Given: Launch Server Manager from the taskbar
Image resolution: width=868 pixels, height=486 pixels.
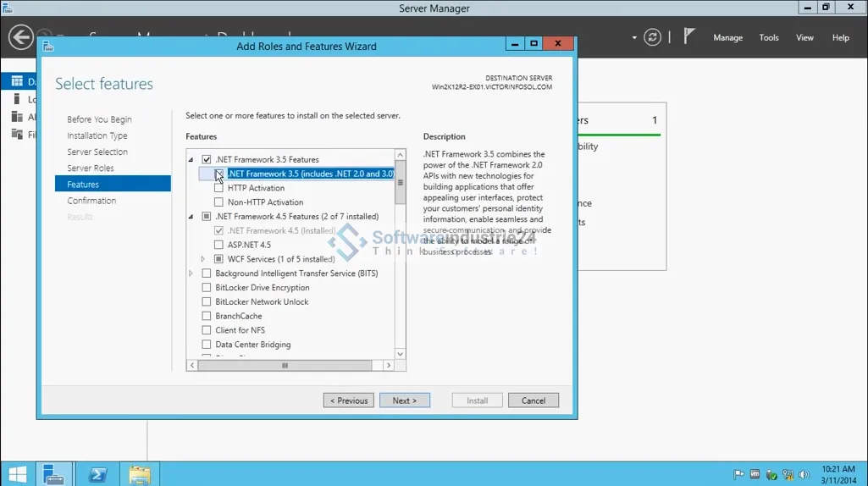Looking at the screenshot, I should tap(55, 474).
